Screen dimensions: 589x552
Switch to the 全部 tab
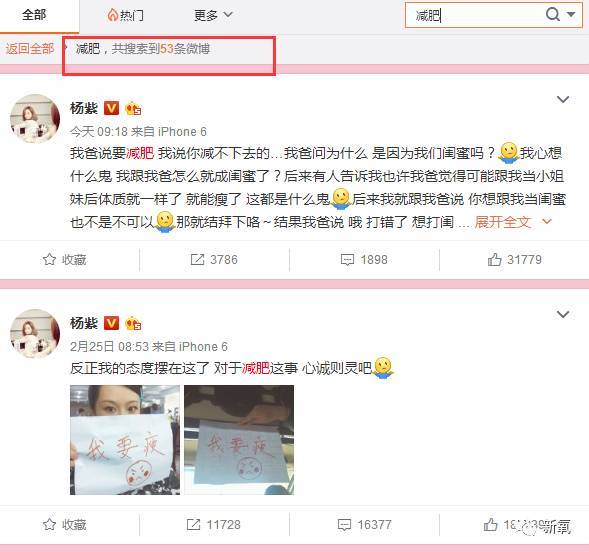[x=34, y=15]
